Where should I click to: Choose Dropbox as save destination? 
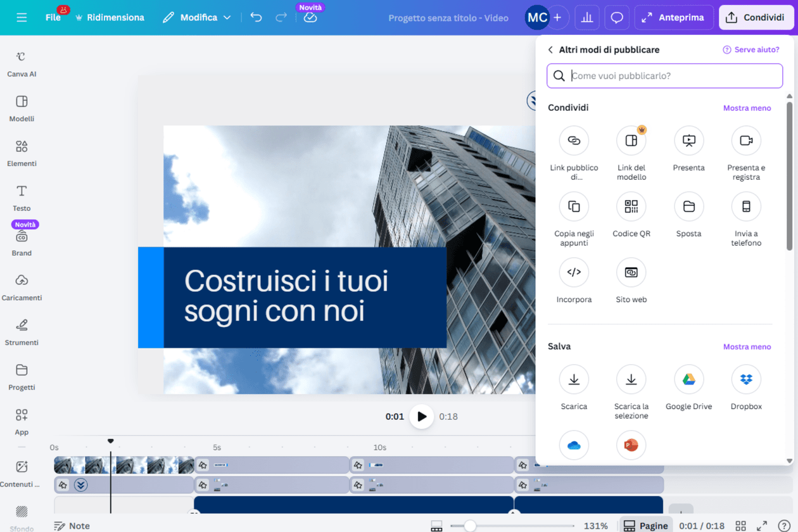click(745, 380)
